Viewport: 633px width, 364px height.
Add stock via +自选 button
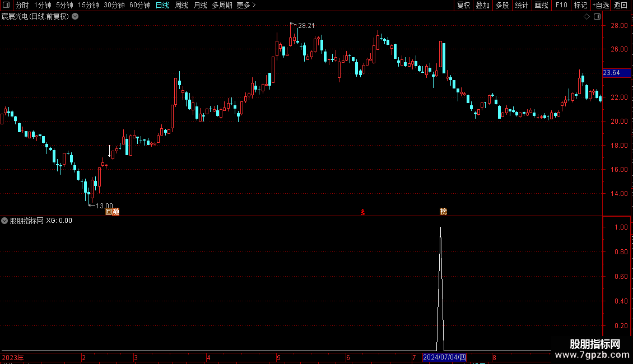pyautogui.click(x=601, y=5)
